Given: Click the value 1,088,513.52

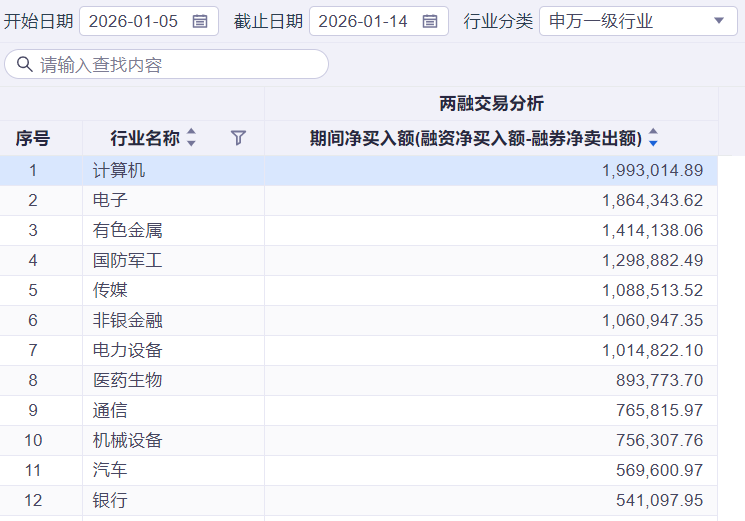Looking at the screenshot, I should click(652, 290).
